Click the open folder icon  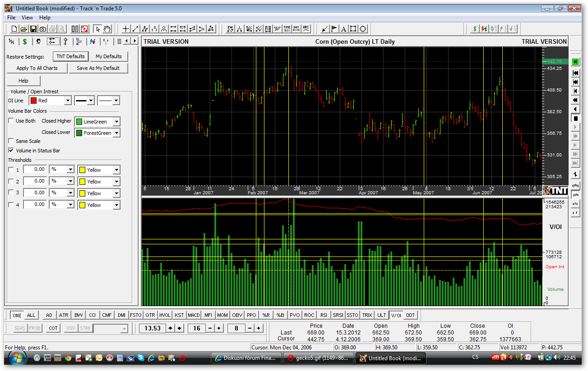click(x=23, y=29)
